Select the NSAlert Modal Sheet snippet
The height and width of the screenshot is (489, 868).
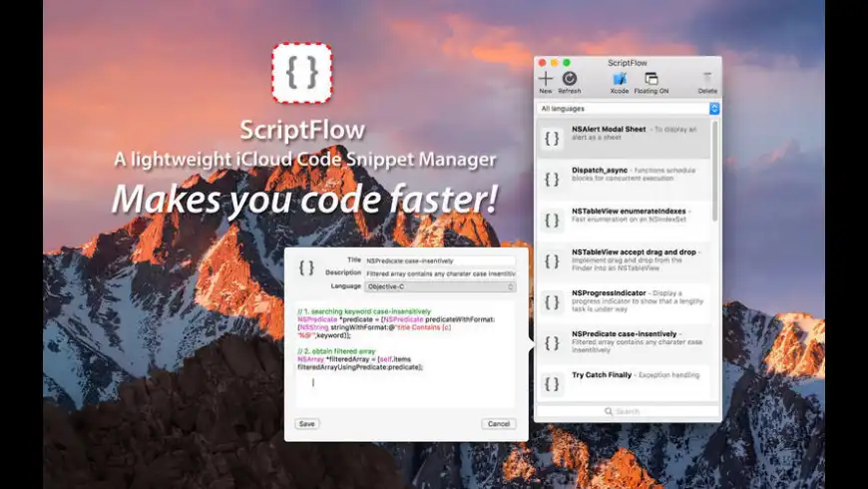[x=624, y=138]
